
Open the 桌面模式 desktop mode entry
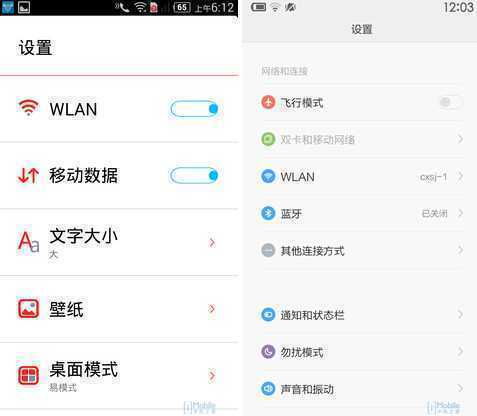(119, 376)
